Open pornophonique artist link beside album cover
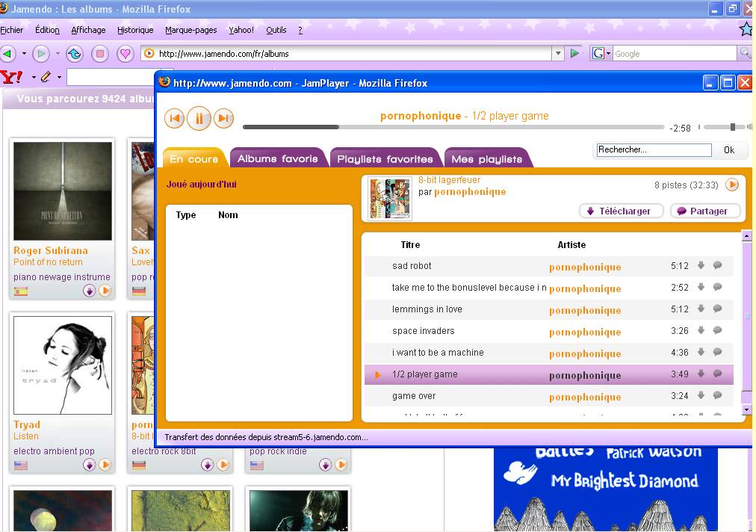This screenshot has width=756, height=532. (470, 192)
